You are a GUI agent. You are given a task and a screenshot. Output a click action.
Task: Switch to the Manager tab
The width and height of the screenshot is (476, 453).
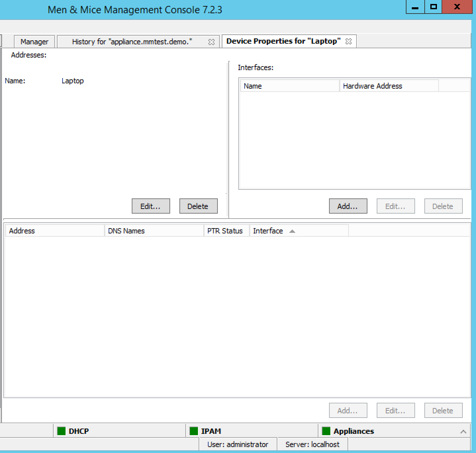(34, 42)
